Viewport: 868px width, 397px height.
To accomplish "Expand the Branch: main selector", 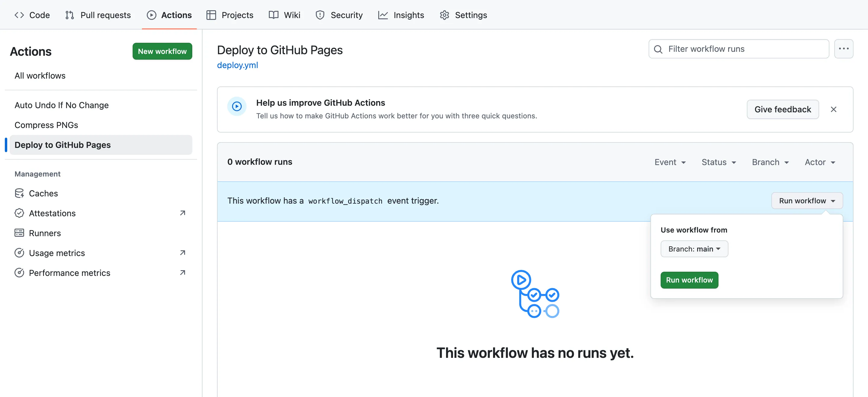I will [x=694, y=249].
